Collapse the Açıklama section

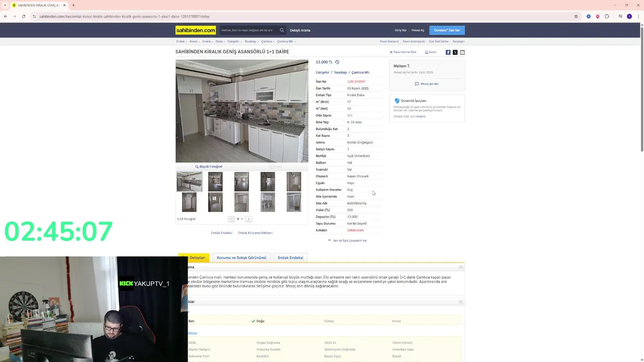[x=460, y=267]
